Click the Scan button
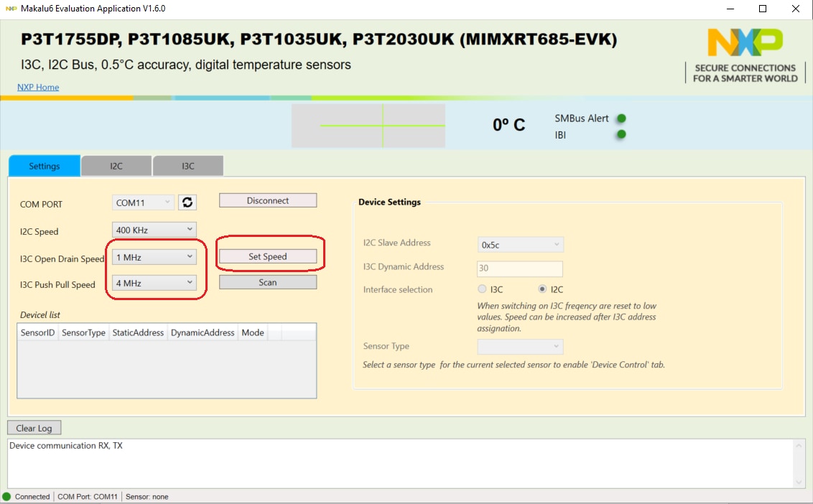 [x=267, y=282]
